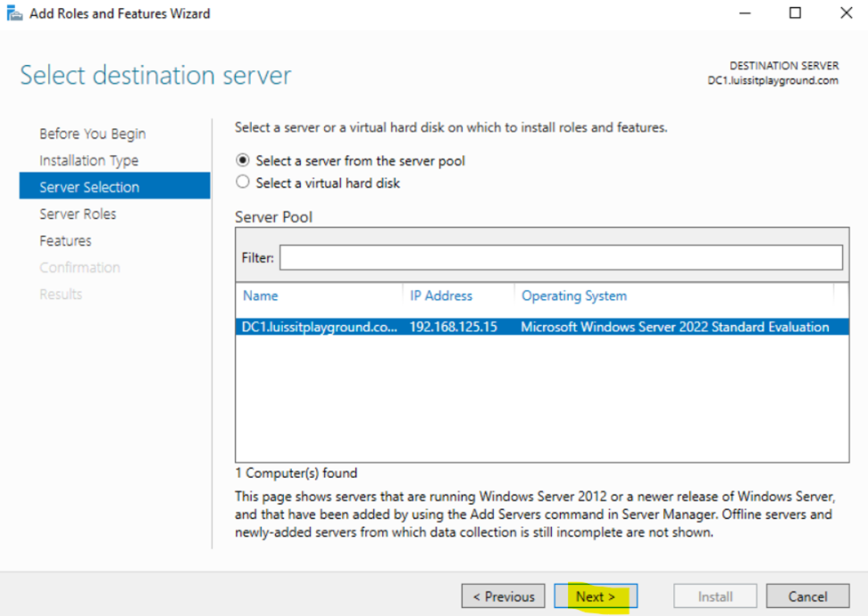
Task: Click the Previous button
Action: tap(503, 596)
